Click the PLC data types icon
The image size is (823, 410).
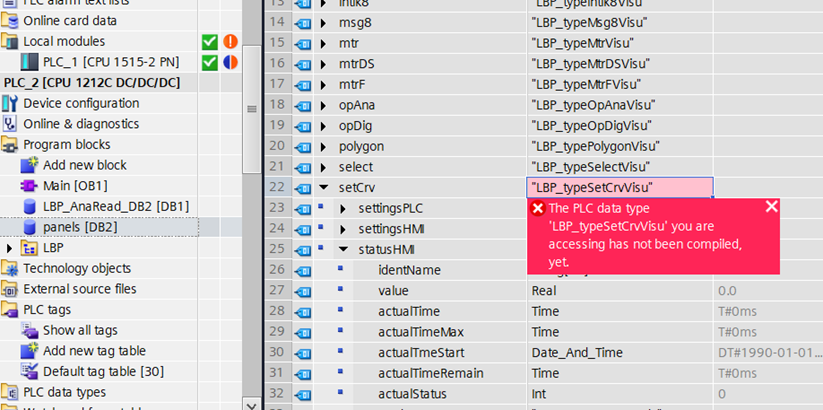tap(10, 392)
